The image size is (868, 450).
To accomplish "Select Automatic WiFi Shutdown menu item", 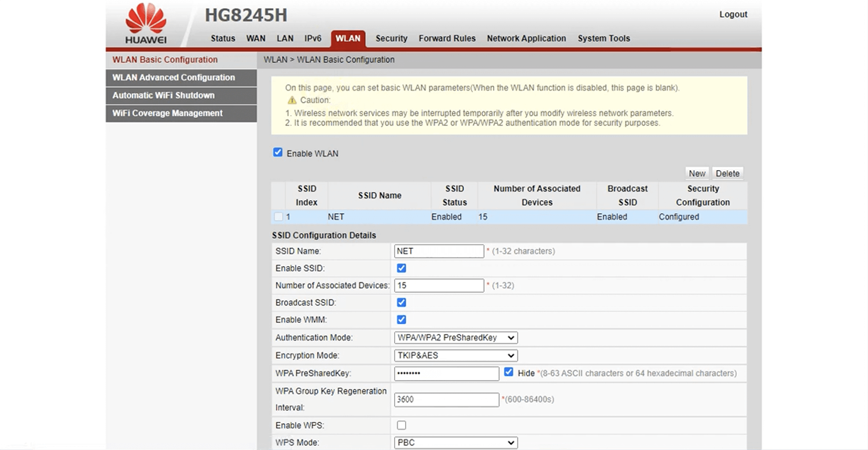I will tap(163, 95).
